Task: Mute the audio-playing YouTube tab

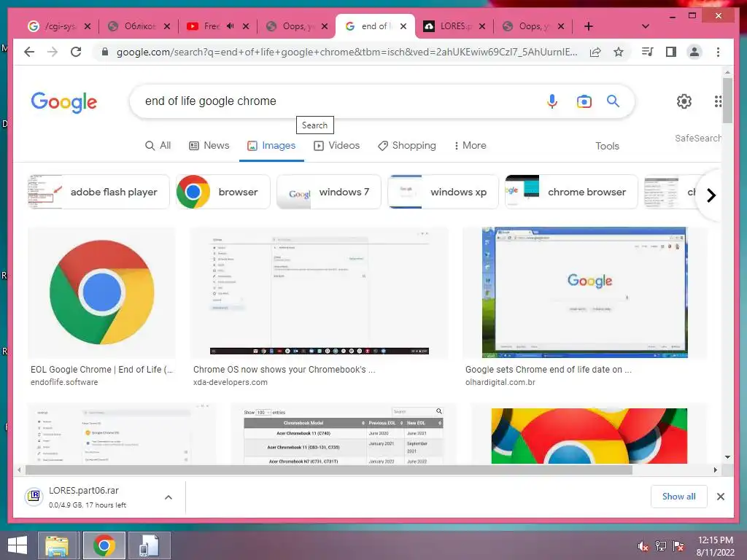Action: click(x=230, y=26)
